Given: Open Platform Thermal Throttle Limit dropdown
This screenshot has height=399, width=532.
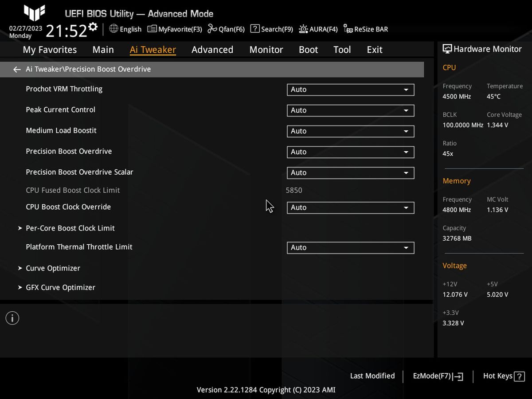Looking at the screenshot, I should coord(350,248).
